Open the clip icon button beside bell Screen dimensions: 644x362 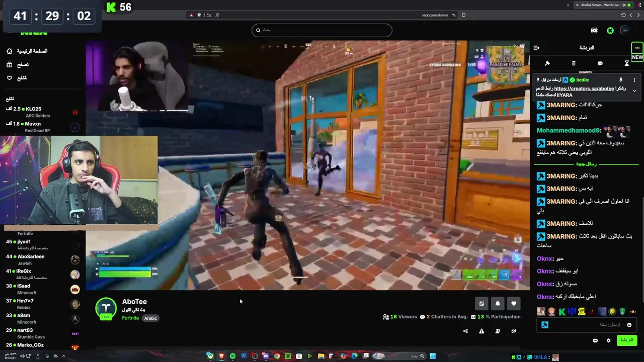[481, 303]
